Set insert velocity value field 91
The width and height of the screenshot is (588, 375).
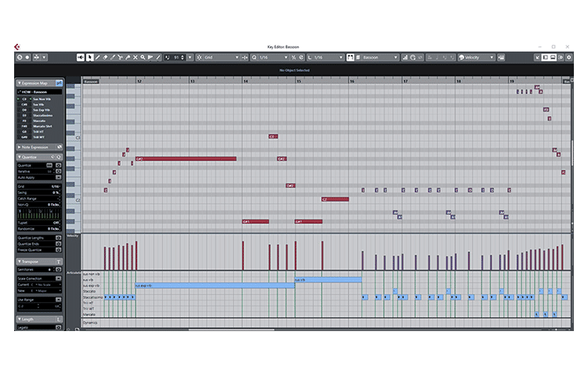click(176, 57)
